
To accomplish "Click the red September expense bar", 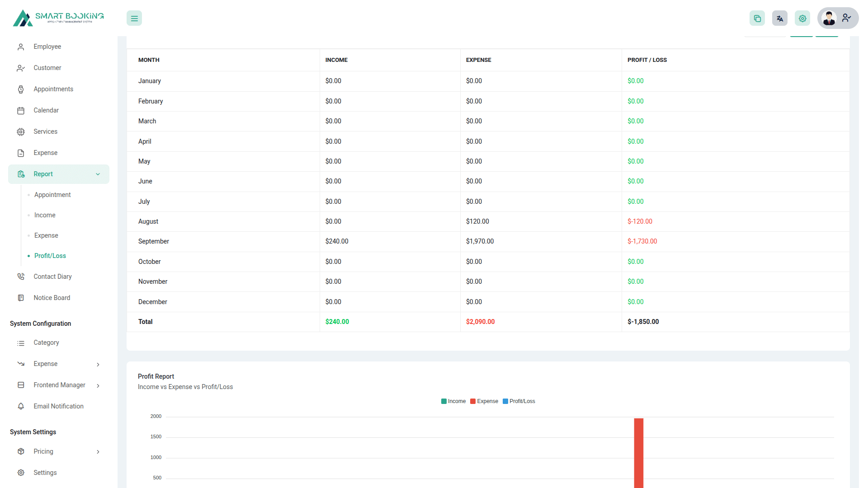I will click(638, 452).
